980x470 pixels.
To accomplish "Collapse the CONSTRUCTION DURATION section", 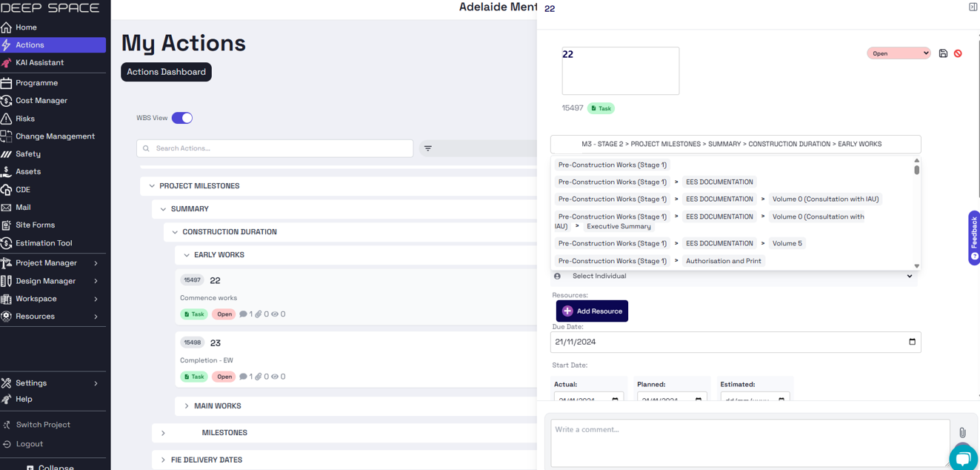I will (x=175, y=232).
